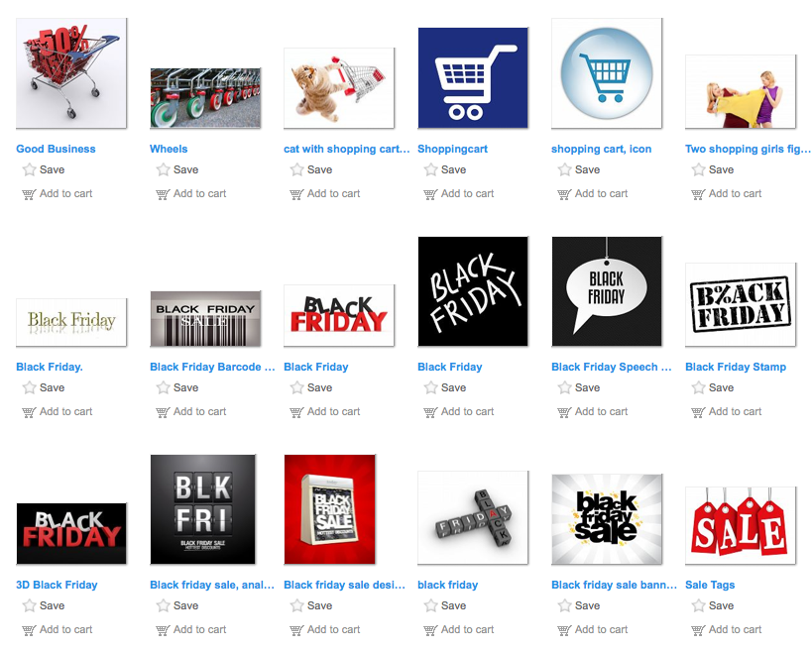
Task: Follow the Black Friday Stamp title link
Action: (x=736, y=367)
